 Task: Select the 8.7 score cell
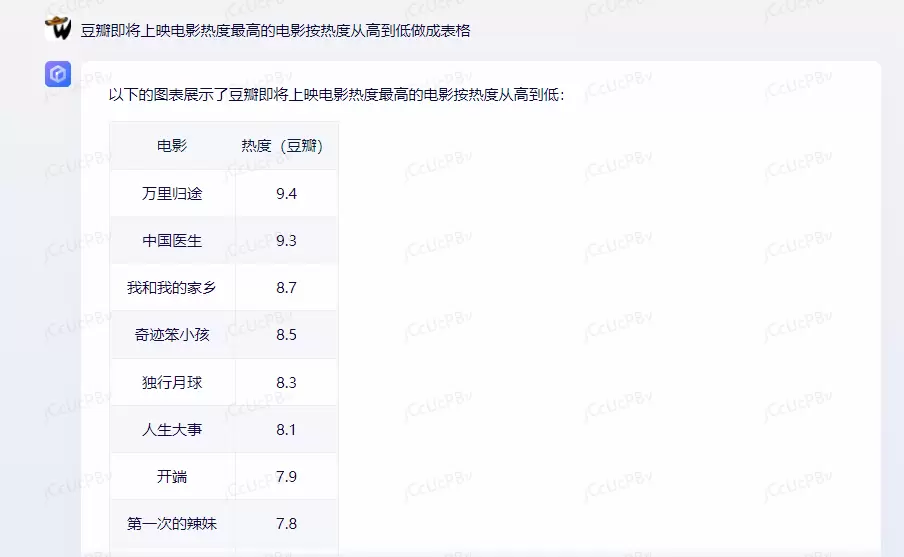tap(287, 288)
